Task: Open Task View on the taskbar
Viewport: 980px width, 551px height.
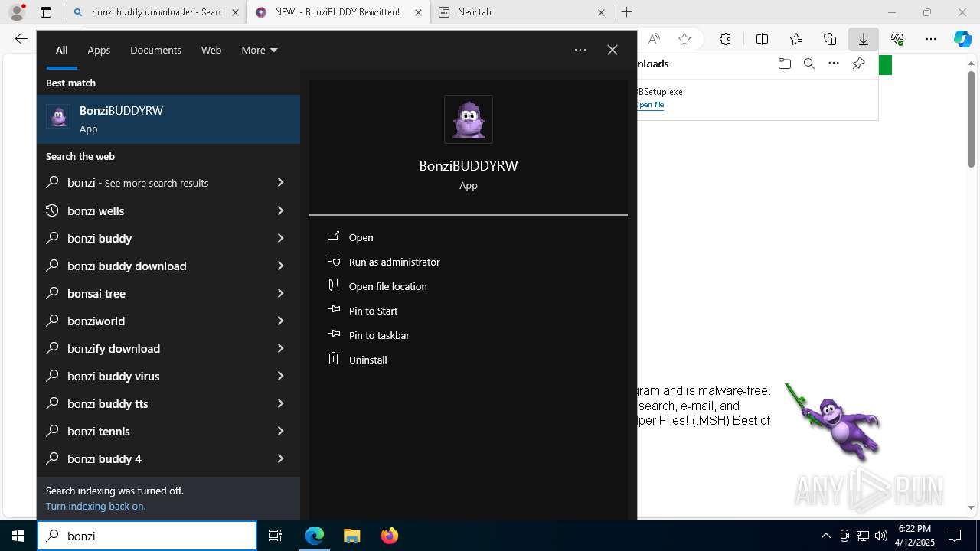Action: pos(276,536)
